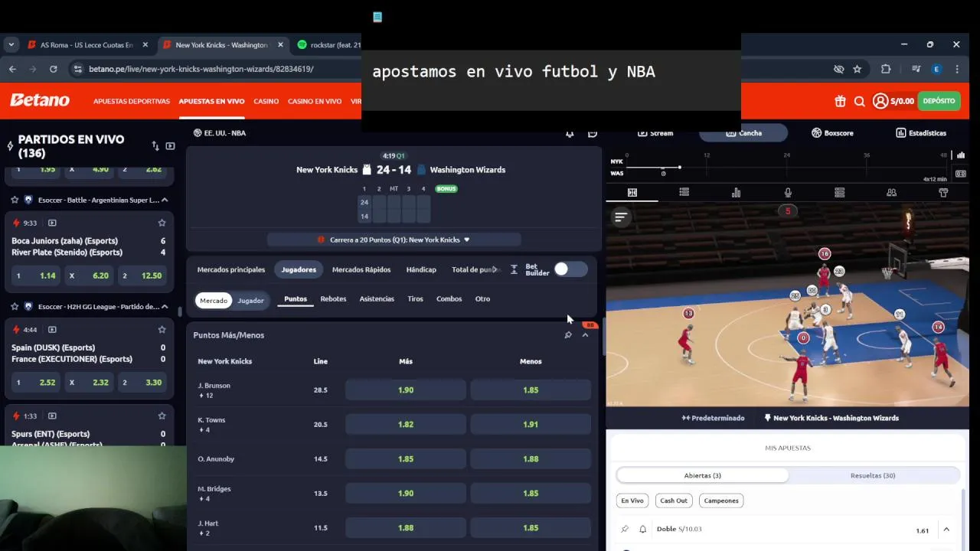Select the head-to-head players icon in tracker toolbar

tap(891, 193)
